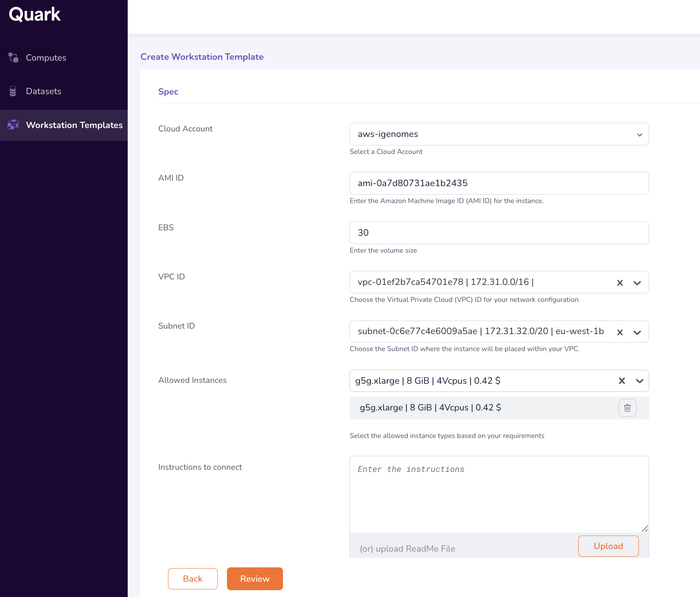700x597 pixels.
Task: Click the EBS field label
Action: [166, 227]
